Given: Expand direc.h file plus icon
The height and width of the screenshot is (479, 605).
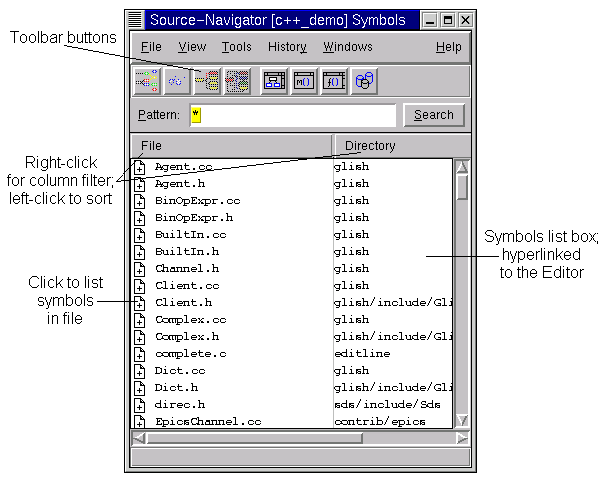Looking at the screenshot, I should 139,405.
